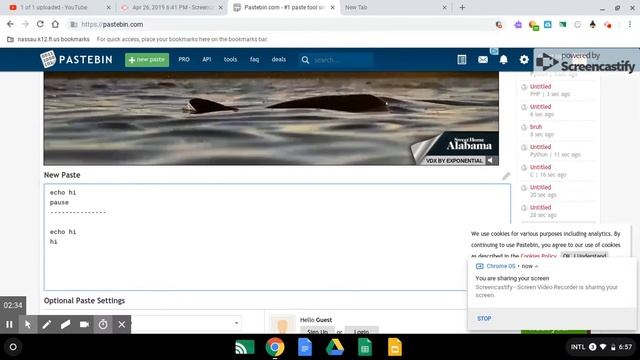The height and width of the screenshot is (360, 640).
Task: Launch Google Sheets from the shelf
Action: [x=365, y=347]
